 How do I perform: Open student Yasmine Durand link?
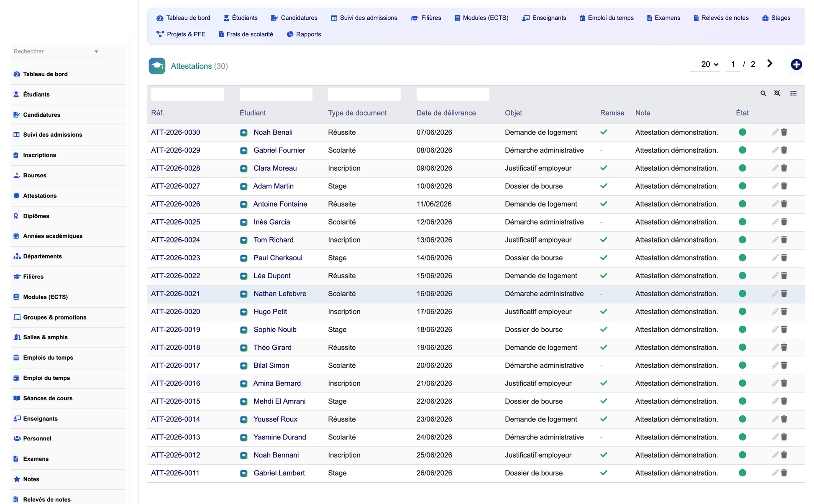280,437
